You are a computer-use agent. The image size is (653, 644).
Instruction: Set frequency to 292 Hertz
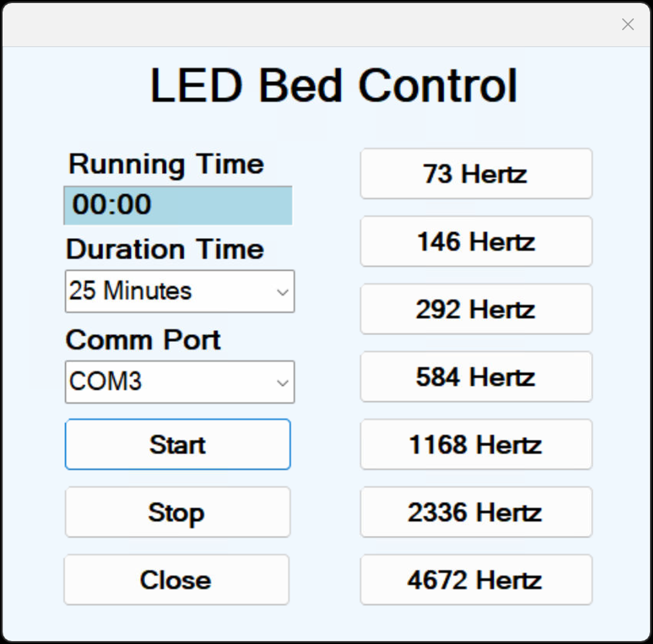476,309
